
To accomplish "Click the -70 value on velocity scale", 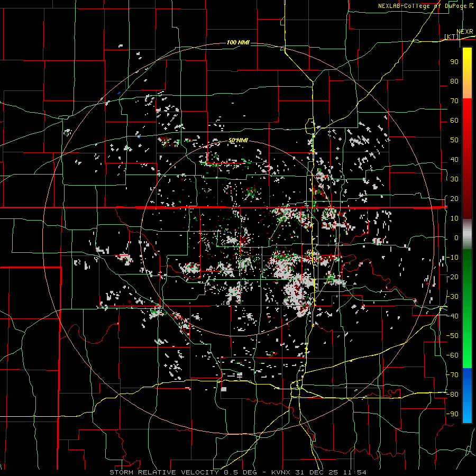I will (x=452, y=374).
